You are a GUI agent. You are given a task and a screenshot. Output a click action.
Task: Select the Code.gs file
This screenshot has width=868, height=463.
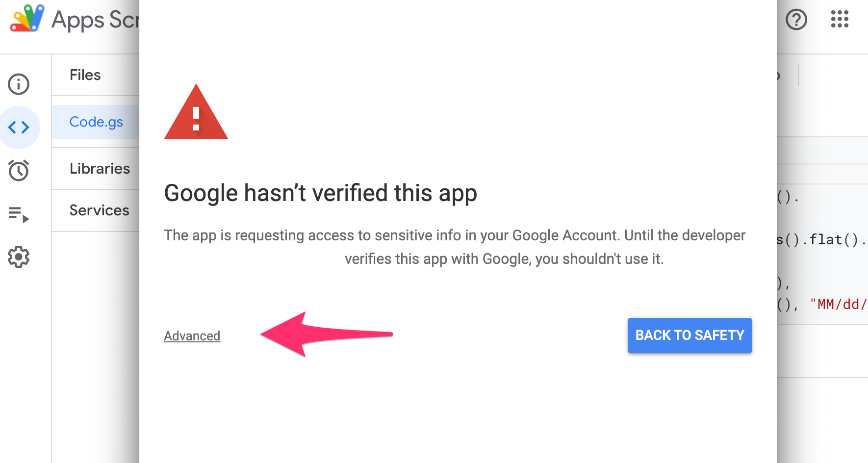pyautogui.click(x=96, y=122)
